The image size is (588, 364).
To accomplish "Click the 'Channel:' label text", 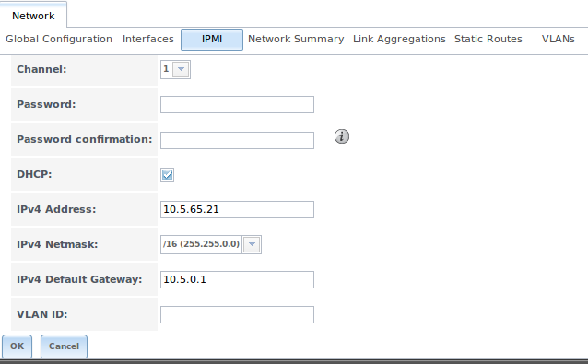I will [x=41, y=69].
